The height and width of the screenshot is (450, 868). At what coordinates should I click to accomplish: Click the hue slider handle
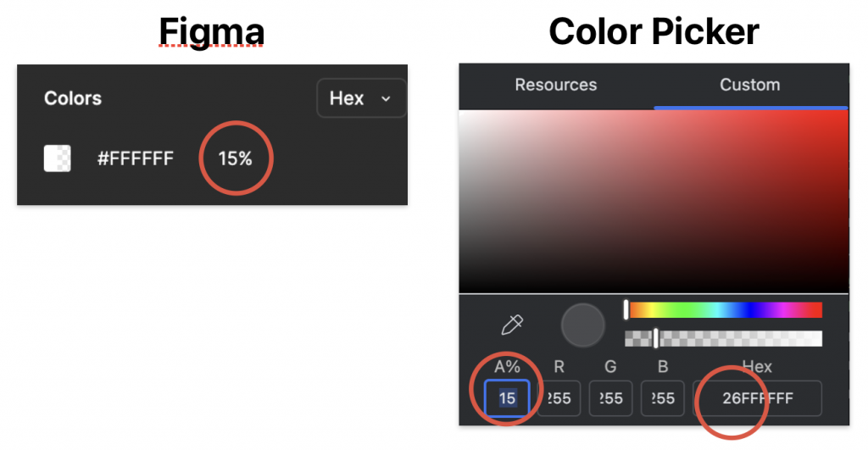[x=626, y=310]
